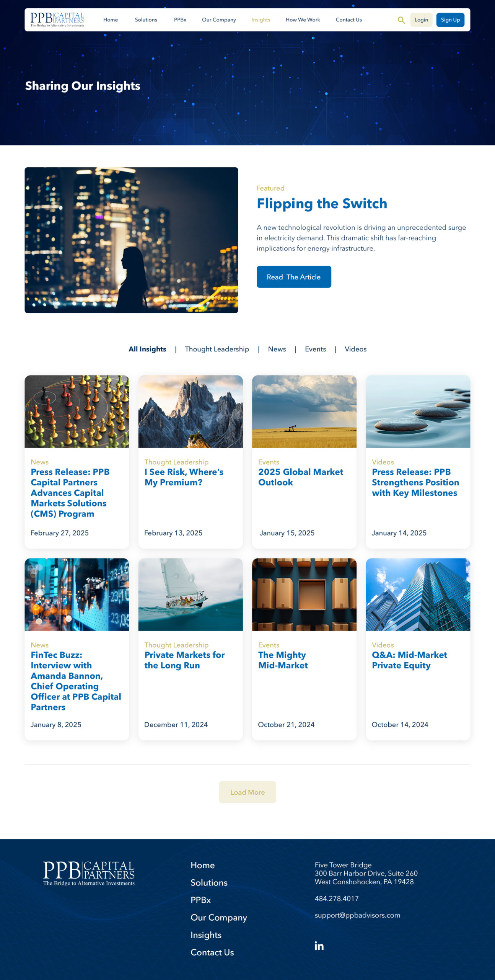
Task: Go to Contact Us in header
Action: coord(348,20)
